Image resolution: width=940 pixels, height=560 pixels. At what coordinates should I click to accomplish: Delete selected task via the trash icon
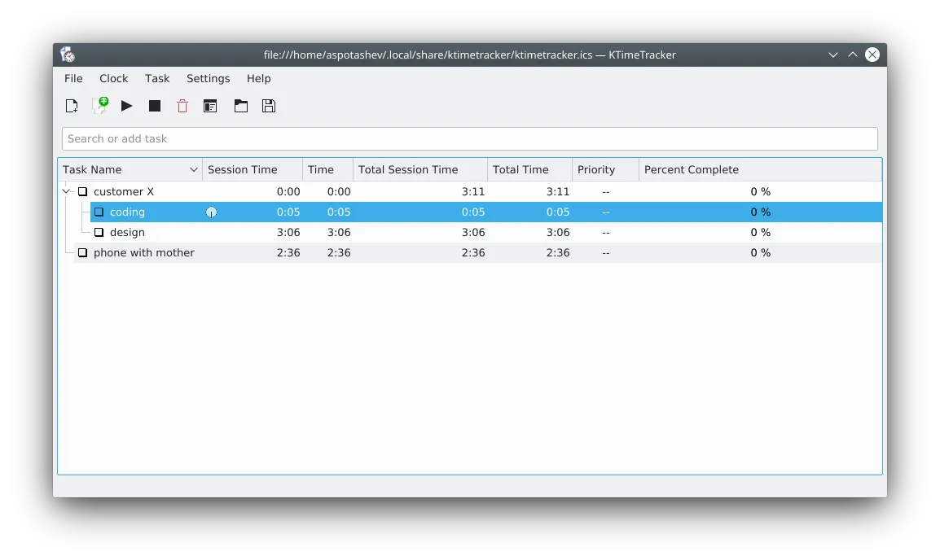click(x=182, y=106)
